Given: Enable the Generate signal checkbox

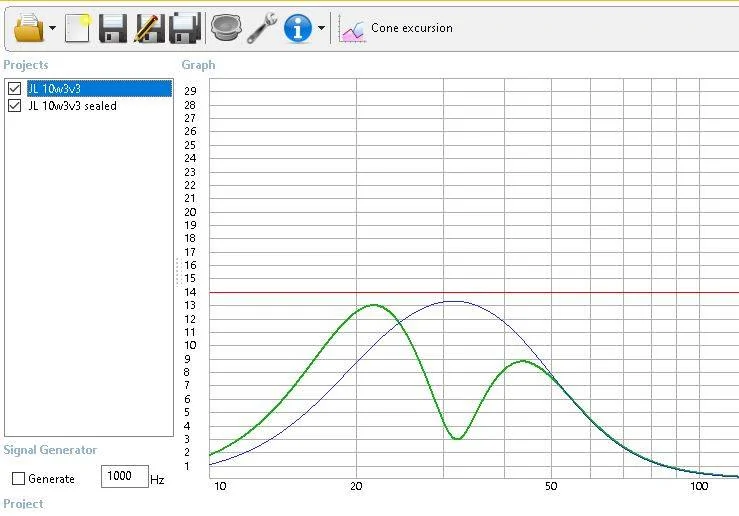Looking at the screenshot, I should (x=18, y=479).
